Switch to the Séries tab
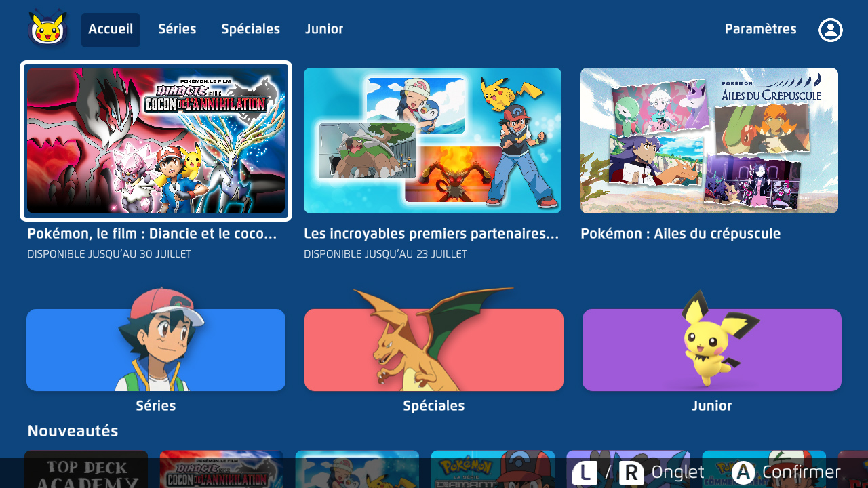 177,30
